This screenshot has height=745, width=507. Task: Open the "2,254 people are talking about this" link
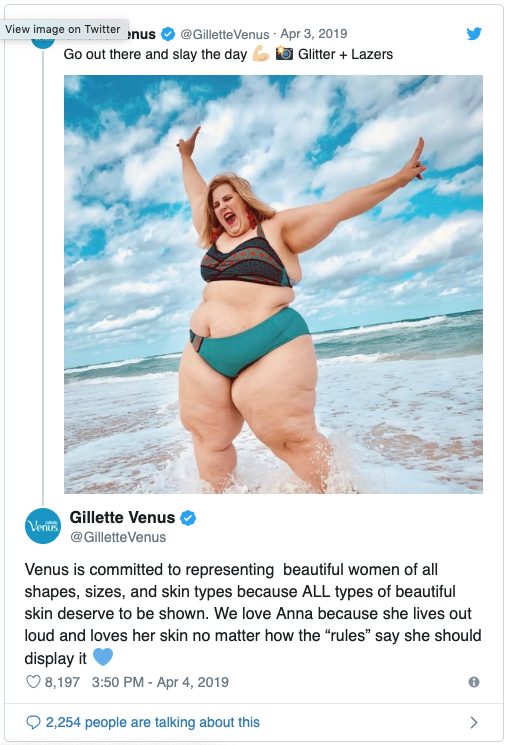153,722
